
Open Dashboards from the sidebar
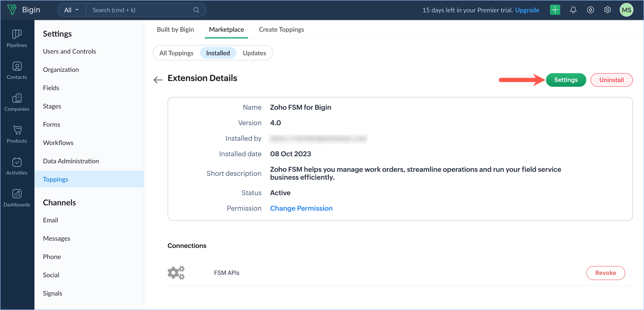pos(17,198)
